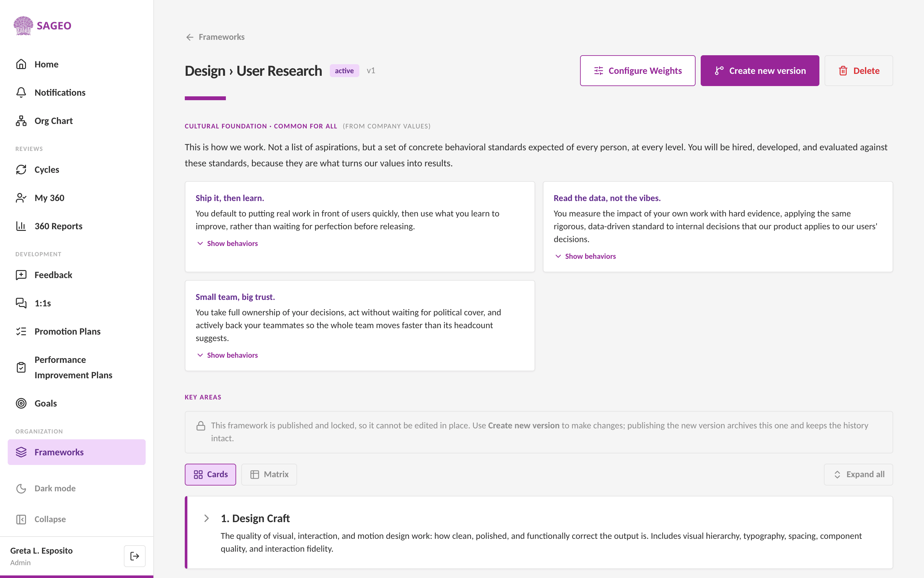
Task: Click the active status badge
Action: coord(344,71)
